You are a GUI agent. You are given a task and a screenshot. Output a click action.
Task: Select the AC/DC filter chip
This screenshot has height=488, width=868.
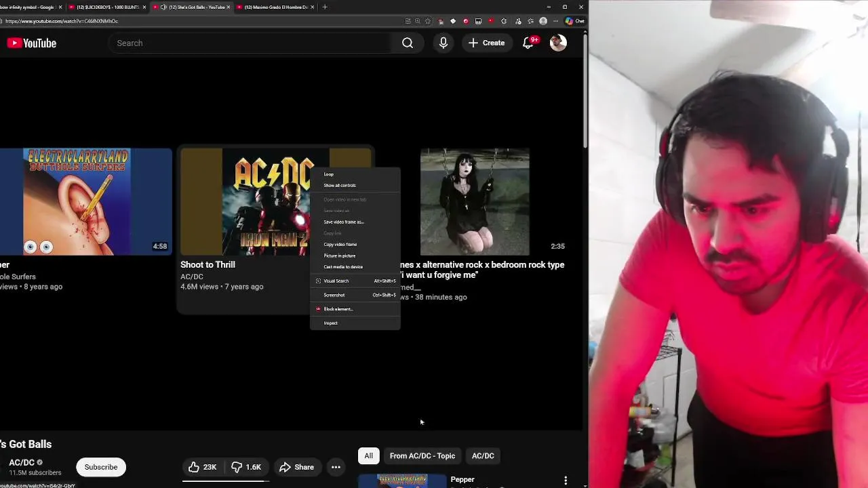click(x=483, y=456)
